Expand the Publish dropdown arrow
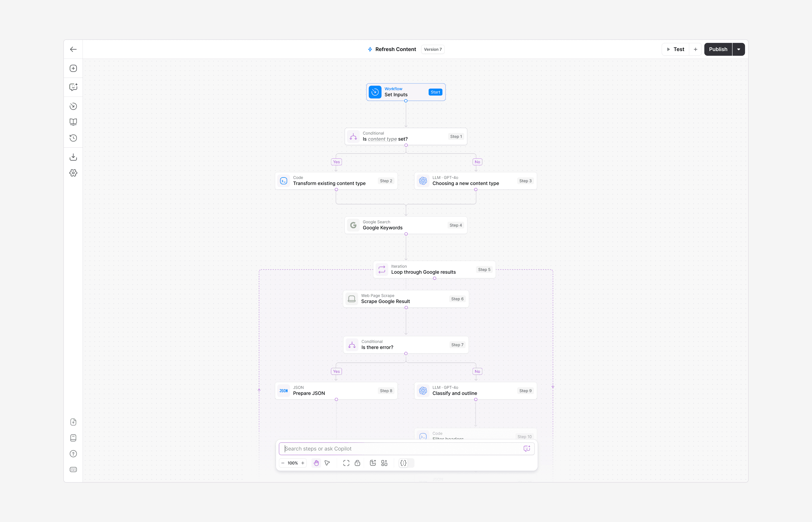The image size is (812, 522). (738, 49)
